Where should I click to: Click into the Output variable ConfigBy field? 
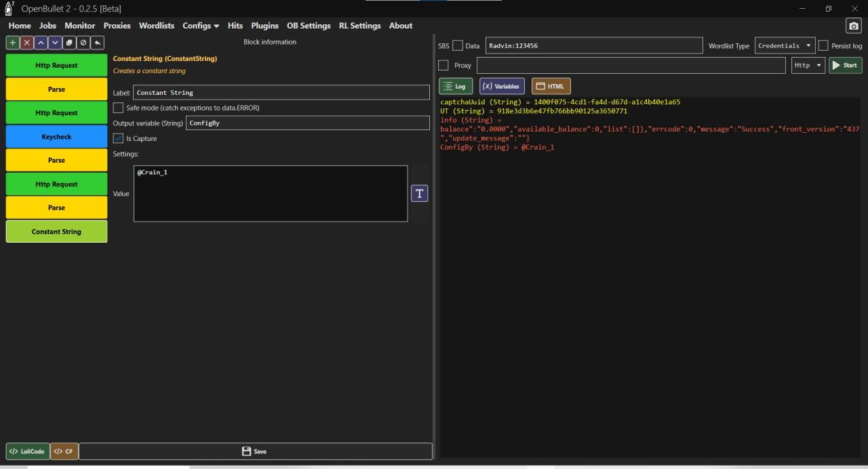(307, 123)
